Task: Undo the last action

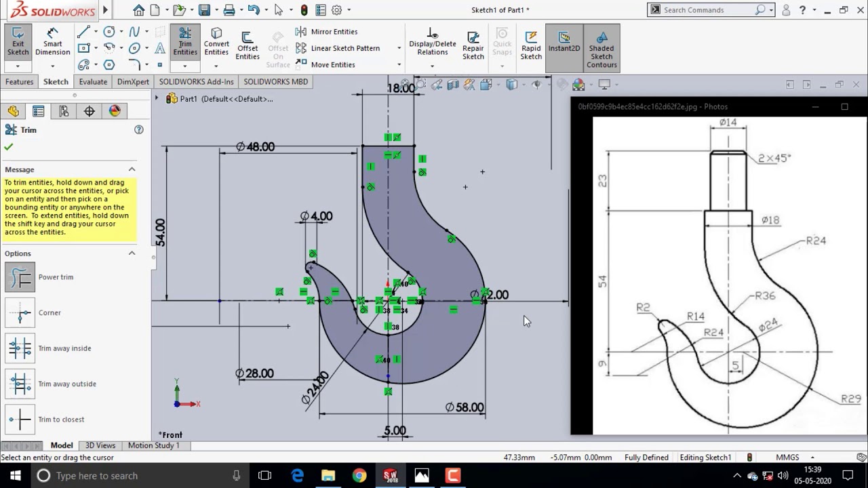Action: (254, 9)
